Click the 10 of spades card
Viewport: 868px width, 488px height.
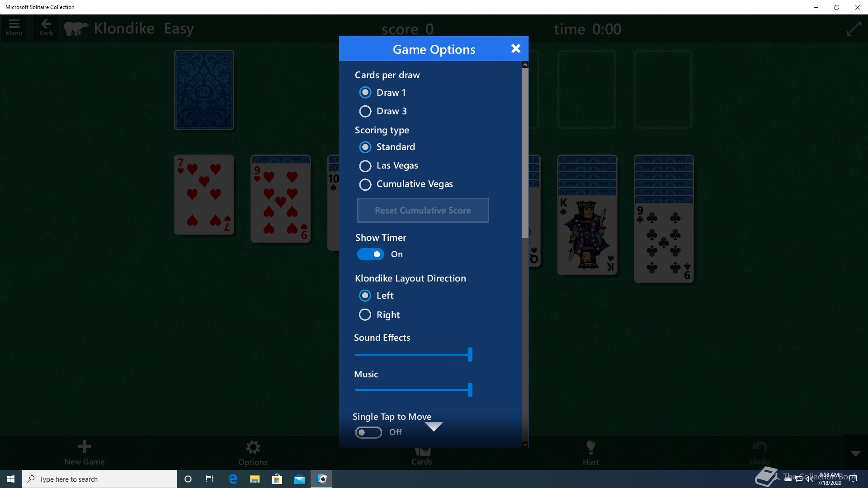pos(333,210)
